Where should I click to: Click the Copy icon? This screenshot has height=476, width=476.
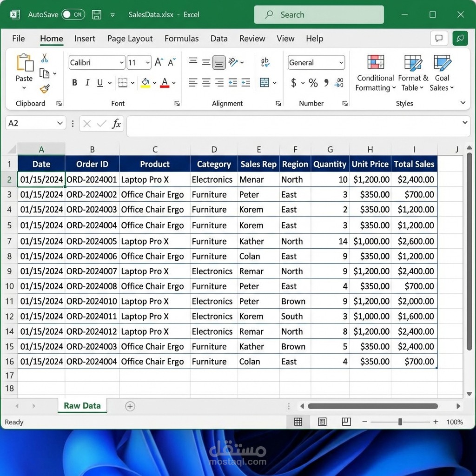[44, 73]
